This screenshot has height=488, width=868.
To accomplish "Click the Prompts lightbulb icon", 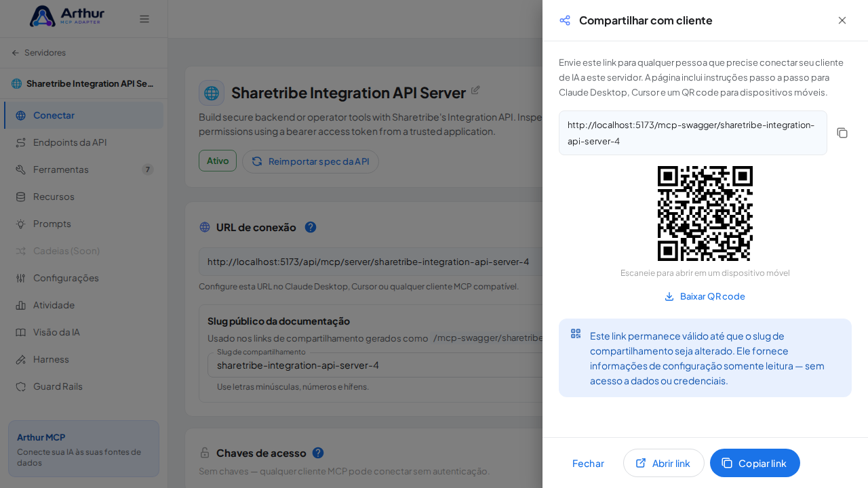I will (21, 224).
